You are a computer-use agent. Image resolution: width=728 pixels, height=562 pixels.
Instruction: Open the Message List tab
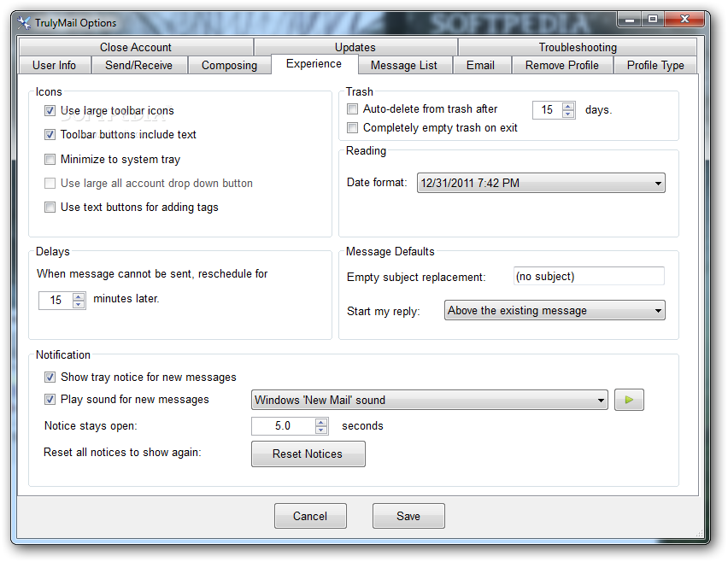coord(404,65)
